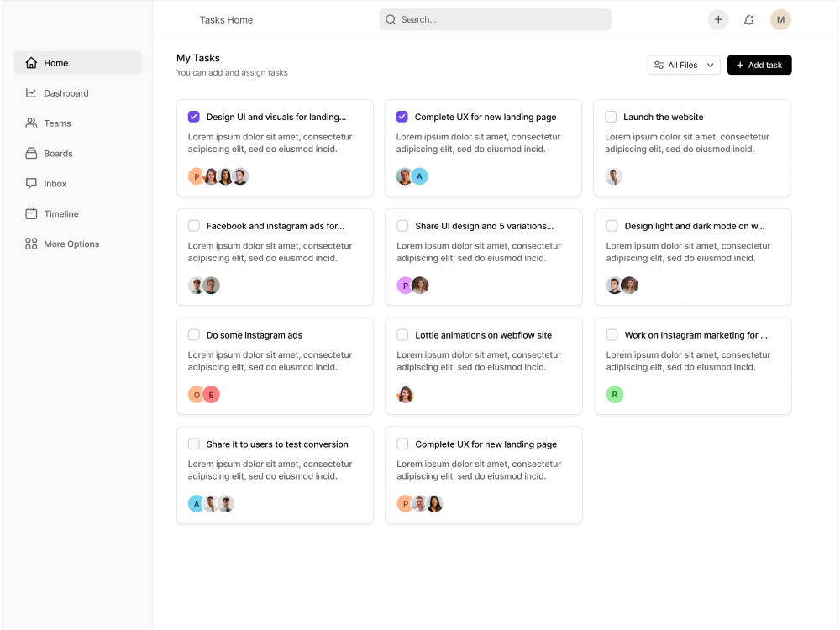
Task: Click red E avatar on Do some instagram ads
Action: [x=211, y=395]
